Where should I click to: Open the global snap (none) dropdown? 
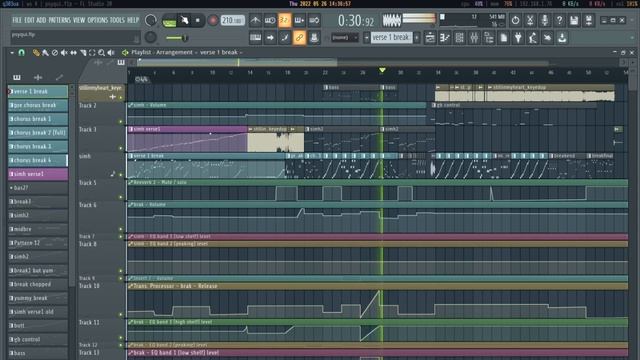coord(345,38)
